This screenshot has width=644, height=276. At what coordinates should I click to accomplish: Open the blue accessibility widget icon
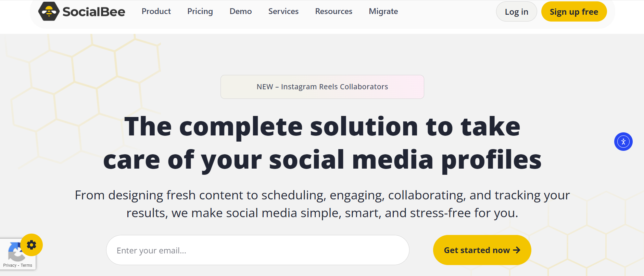[x=623, y=142]
